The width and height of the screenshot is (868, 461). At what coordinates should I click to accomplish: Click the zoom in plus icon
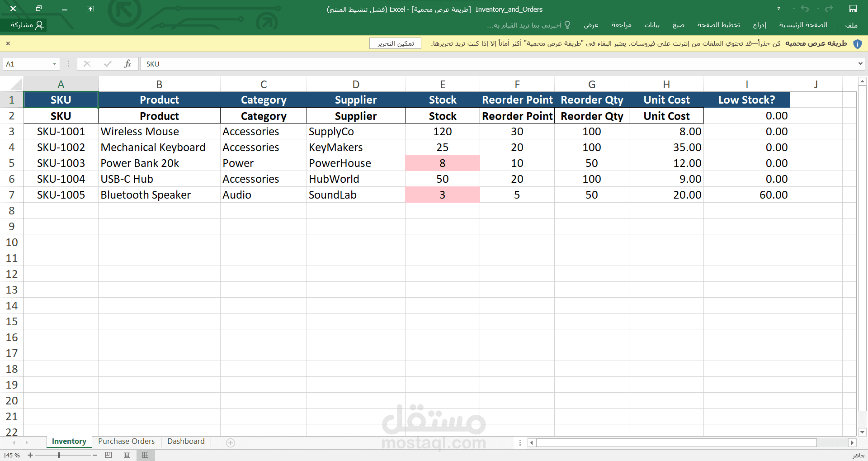pyautogui.click(x=30, y=455)
